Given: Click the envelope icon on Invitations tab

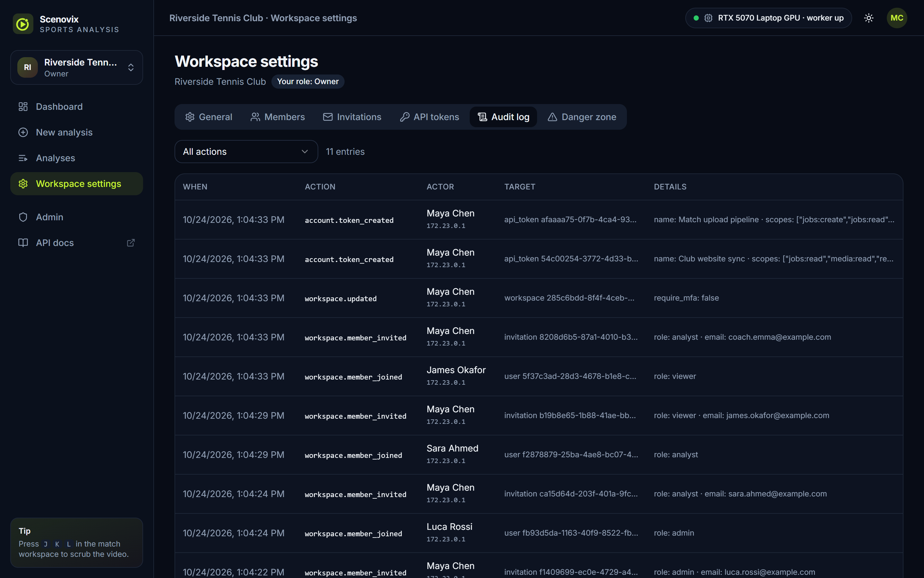Looking at the screenshot, I should (328, 117).
